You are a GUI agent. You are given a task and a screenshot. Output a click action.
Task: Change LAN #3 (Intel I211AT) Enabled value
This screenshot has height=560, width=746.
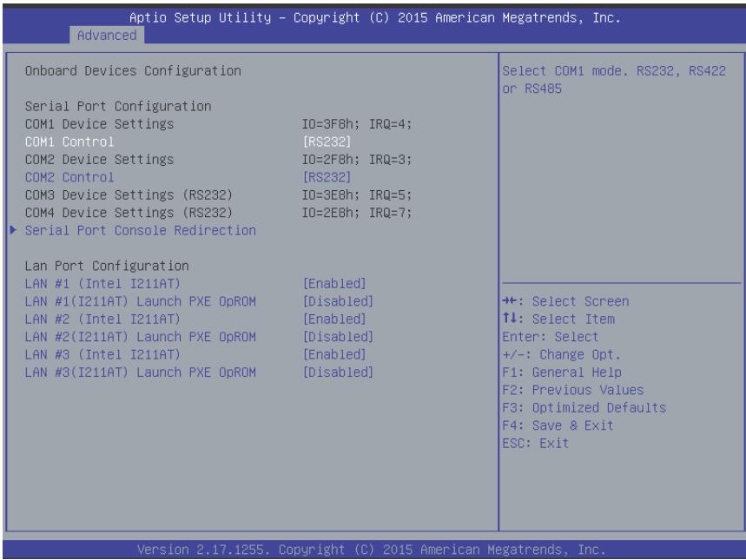334,354
